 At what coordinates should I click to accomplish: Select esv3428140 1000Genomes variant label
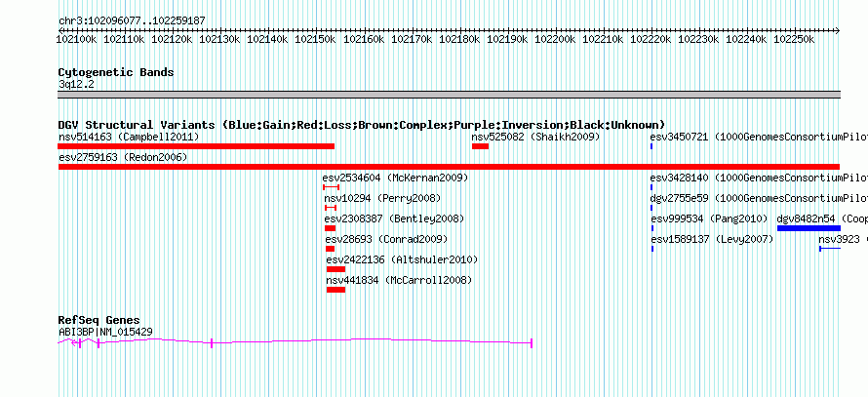pyautogui.click(x=759, y=178)
